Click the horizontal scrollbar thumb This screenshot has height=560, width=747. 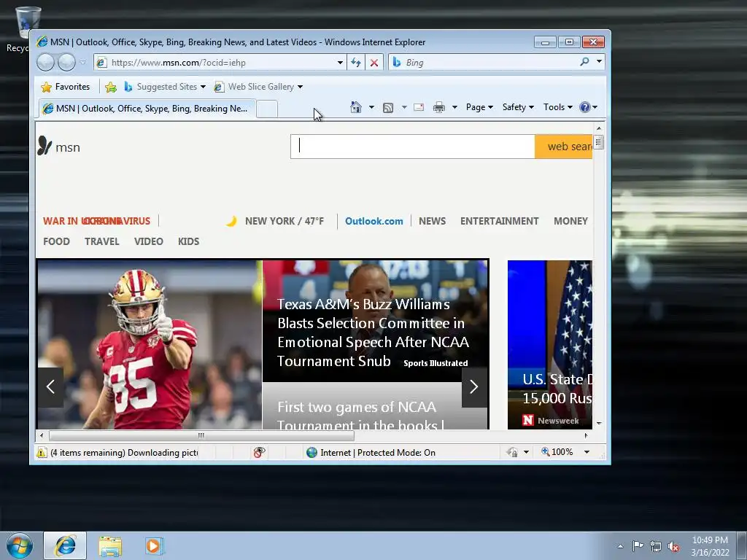pyautogui.click(x=201, y=435)
